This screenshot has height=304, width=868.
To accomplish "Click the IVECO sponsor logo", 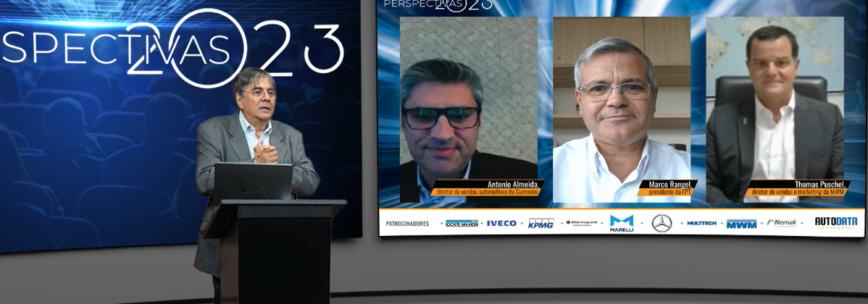I will click(x=501, y=224).
